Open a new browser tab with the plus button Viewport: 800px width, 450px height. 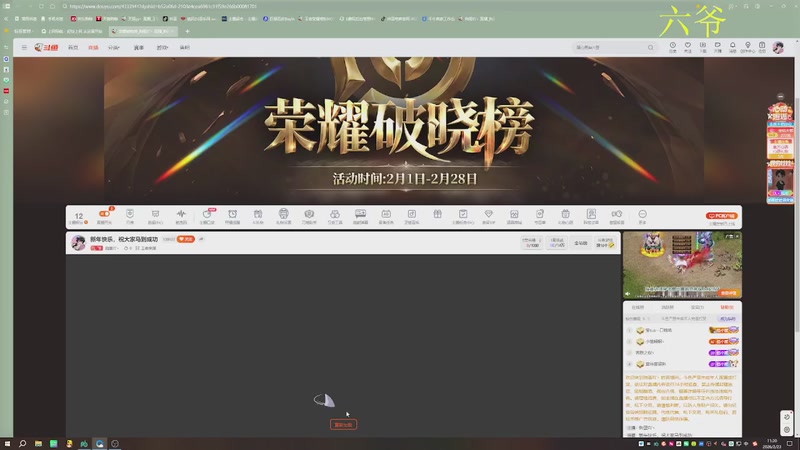(187, 31)
